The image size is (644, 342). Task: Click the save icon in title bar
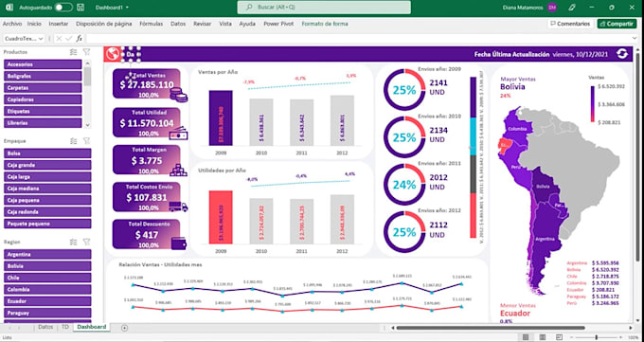(x=80, y=8)
